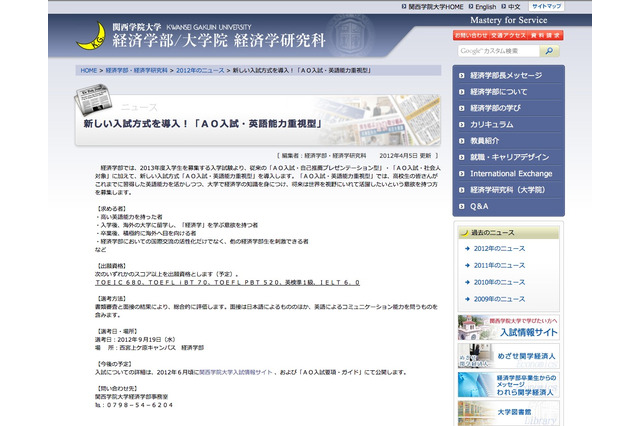Open 2012年のニュース in past news
The width and height of the screenshot is (640, 426).
pyautogui.click(x=499, y=248)
